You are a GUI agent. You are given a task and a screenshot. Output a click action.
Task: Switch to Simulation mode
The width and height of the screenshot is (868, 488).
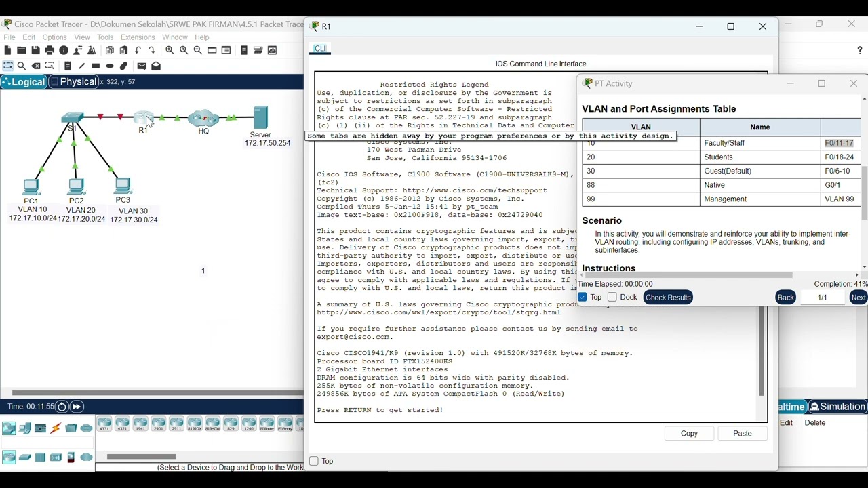(838, 407)
